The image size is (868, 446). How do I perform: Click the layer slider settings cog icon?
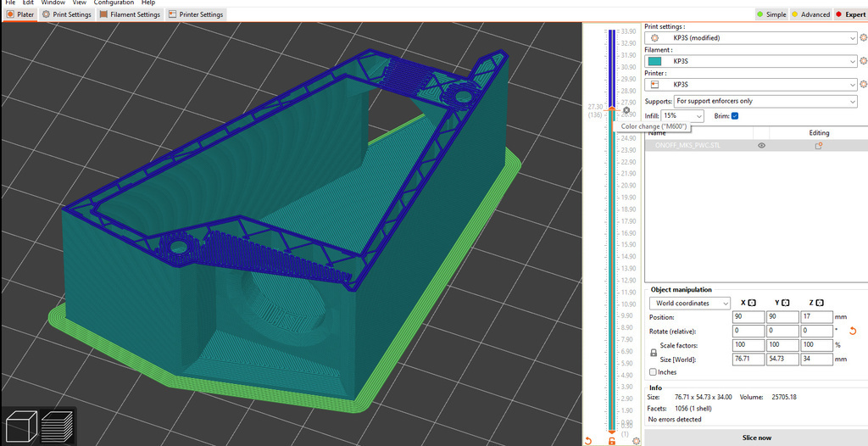click(636, 441)
